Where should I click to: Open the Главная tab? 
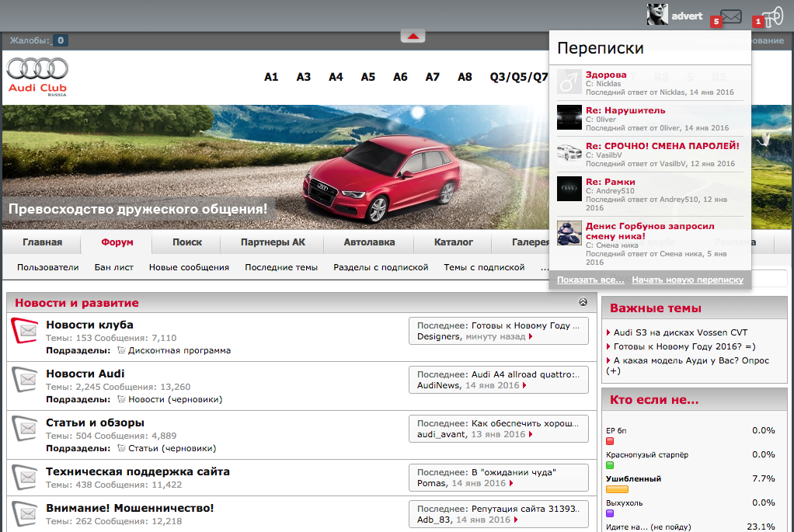coord(42,242)
